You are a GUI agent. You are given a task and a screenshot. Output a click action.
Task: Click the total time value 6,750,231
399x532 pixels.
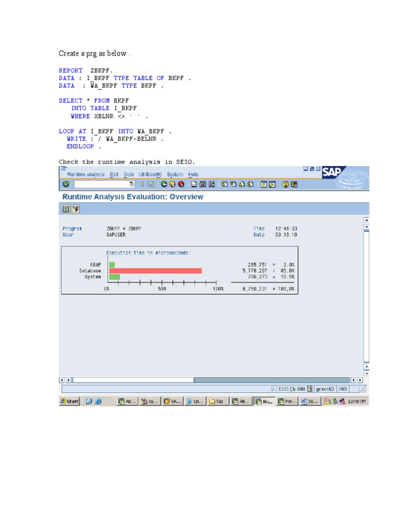255,289
